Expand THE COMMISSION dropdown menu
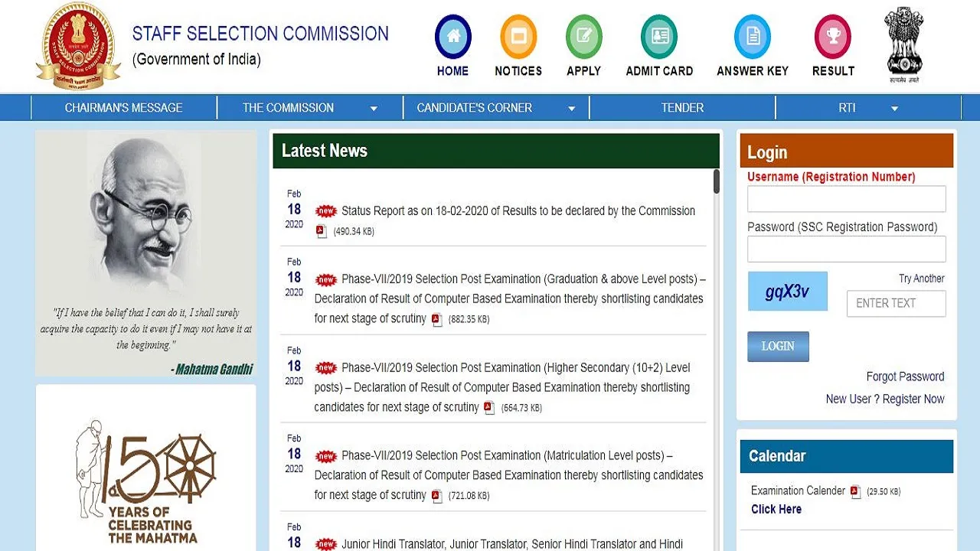The image size is (980, 551). pos(374,109)
